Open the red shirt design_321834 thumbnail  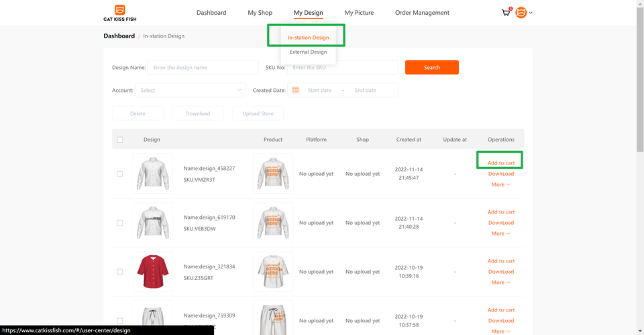pos(152,272)
